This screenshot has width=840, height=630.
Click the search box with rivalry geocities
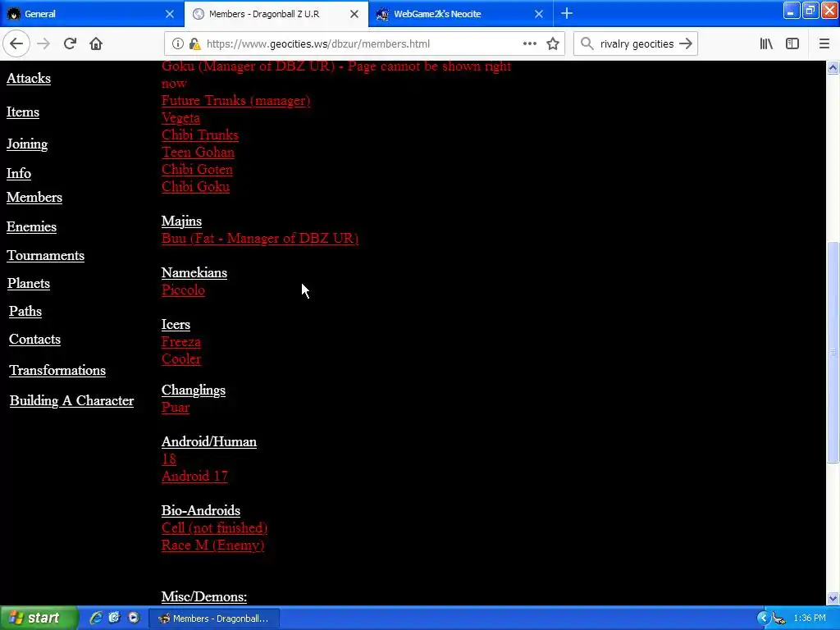pos(637,44)
